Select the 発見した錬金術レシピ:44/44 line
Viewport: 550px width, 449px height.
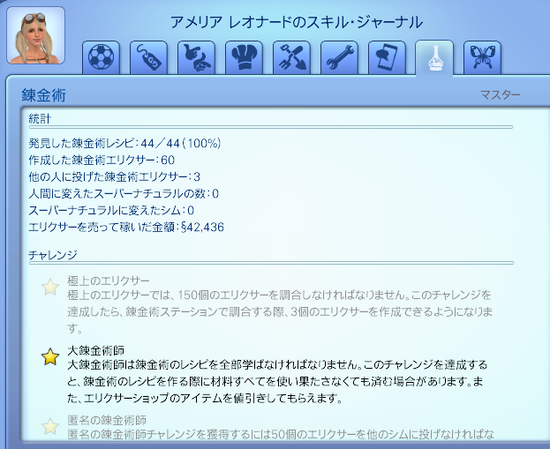(x=125, y=143)
